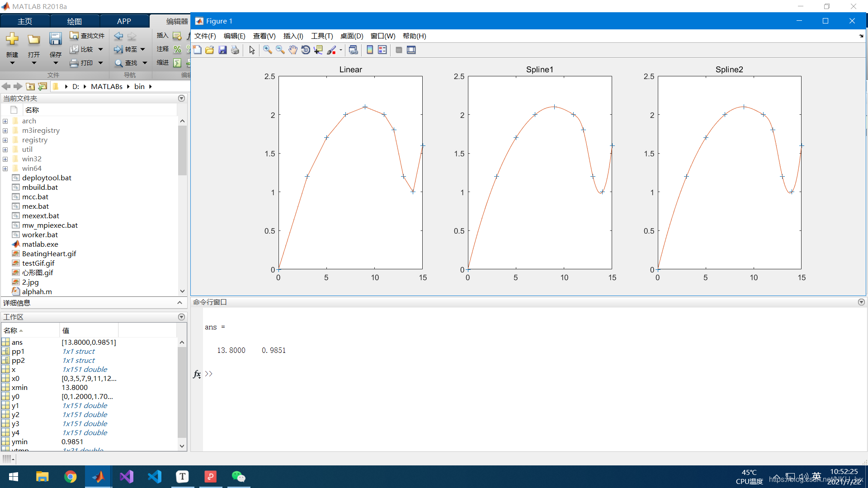Click the yellow plus New file icon
868x488 pixels.
(x=12, y=39)
